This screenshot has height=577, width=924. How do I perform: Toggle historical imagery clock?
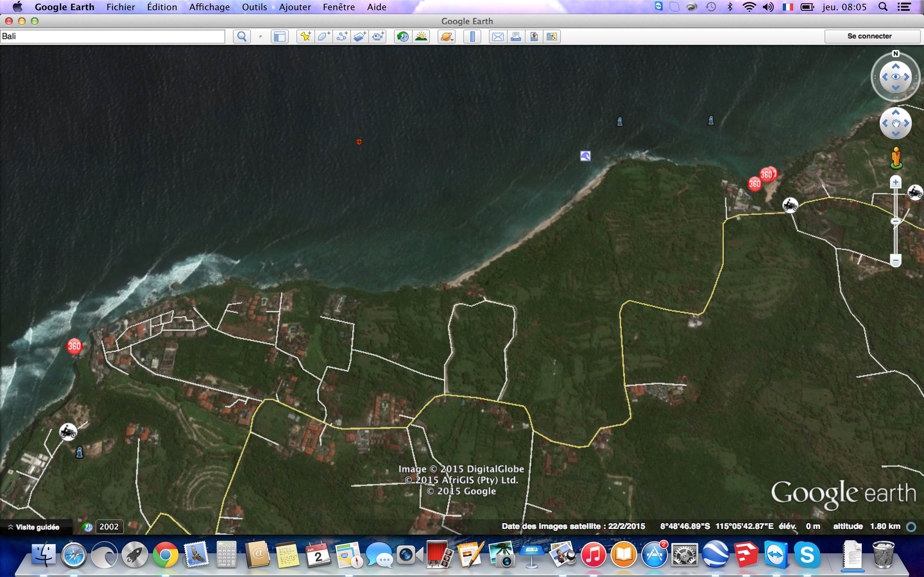[403, 37]
